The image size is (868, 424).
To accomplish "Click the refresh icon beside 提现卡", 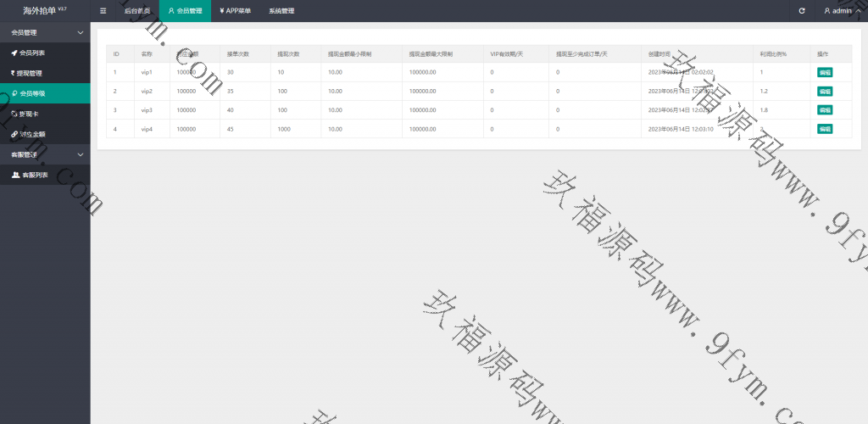I will tap(14, 114).
